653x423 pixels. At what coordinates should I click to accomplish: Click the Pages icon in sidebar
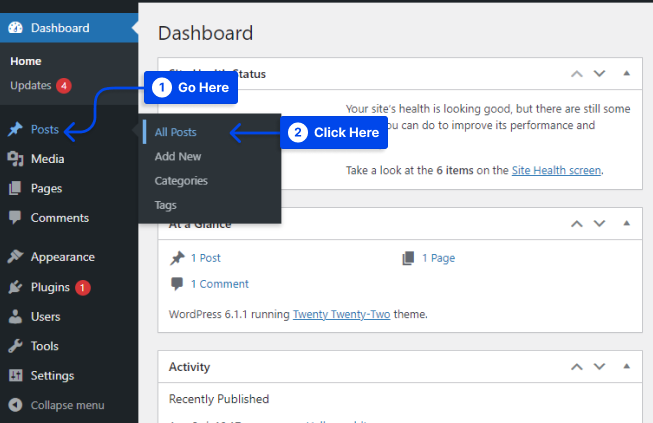pyautogui.click(x=15, y=188)
